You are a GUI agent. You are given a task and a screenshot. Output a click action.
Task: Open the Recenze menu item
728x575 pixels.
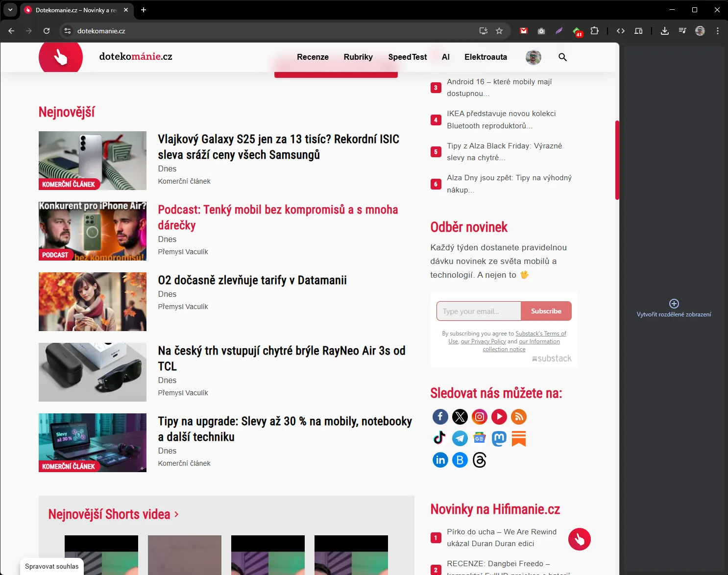point(313,57)
